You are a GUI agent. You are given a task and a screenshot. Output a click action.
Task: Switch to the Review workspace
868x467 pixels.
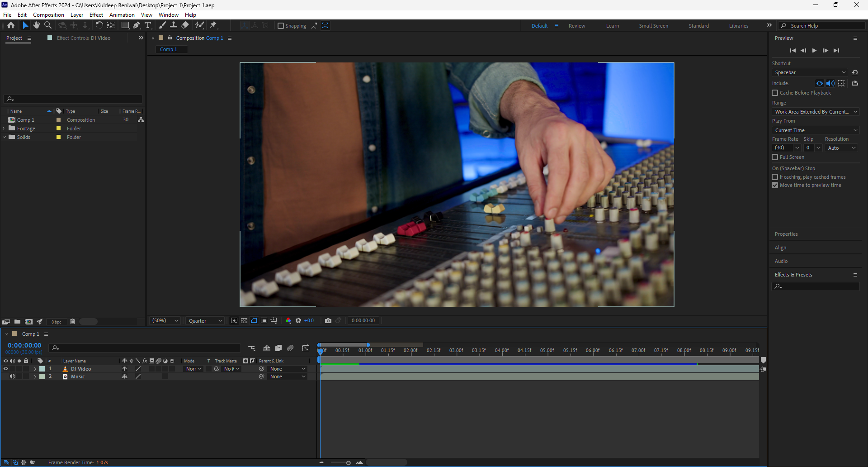(x=576, y=26)
